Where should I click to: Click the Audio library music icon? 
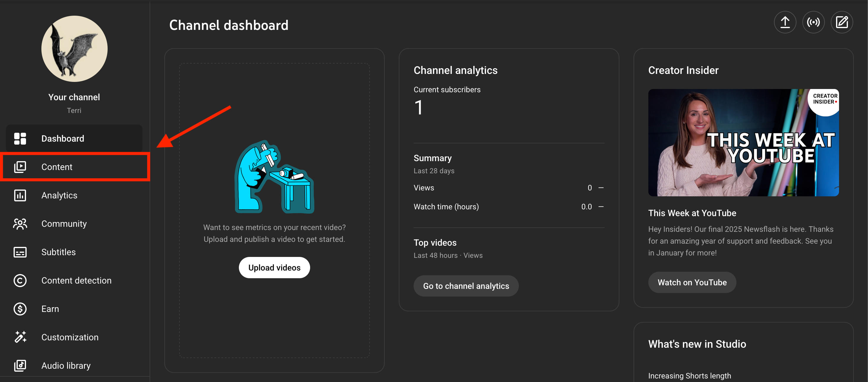[x=20, y=365]
